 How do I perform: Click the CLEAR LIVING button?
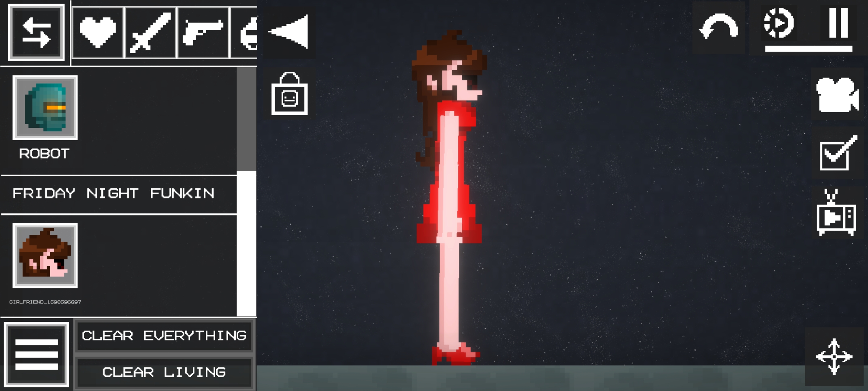164,372
